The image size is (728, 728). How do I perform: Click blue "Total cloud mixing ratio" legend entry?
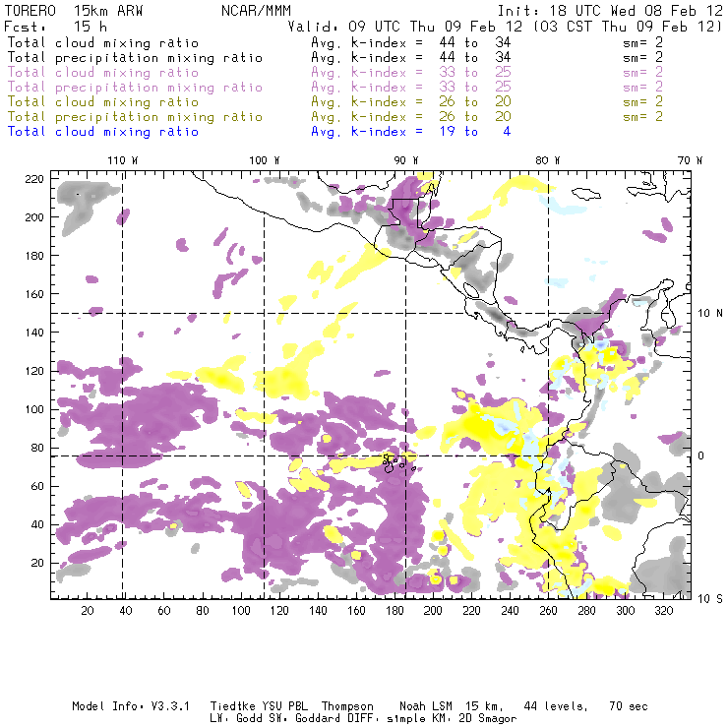[x=103, y=132]
